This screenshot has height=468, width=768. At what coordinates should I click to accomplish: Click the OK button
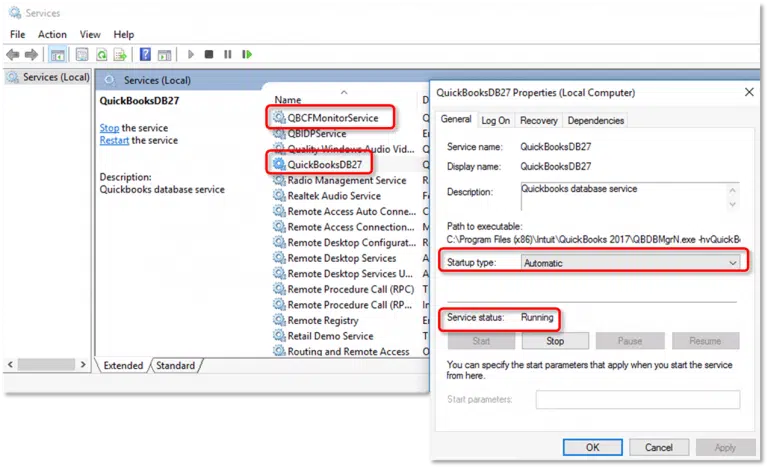[593, 447]
